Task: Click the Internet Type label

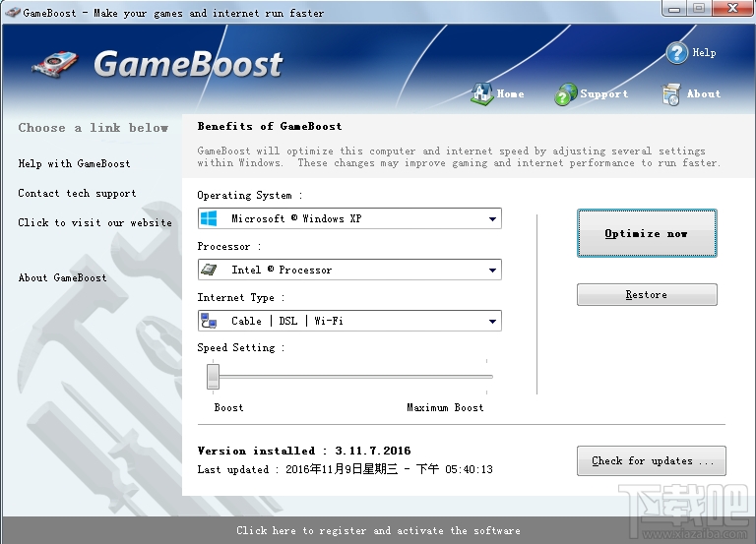Action: 240,297
